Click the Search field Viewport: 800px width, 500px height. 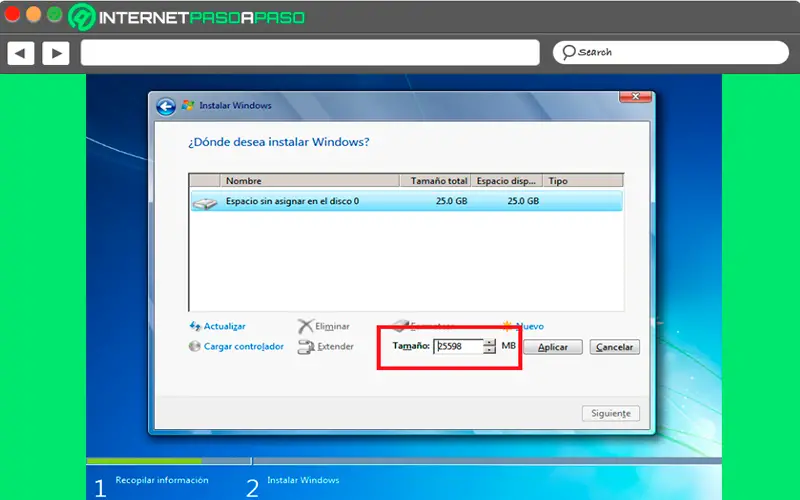click(x=670, y=53)
